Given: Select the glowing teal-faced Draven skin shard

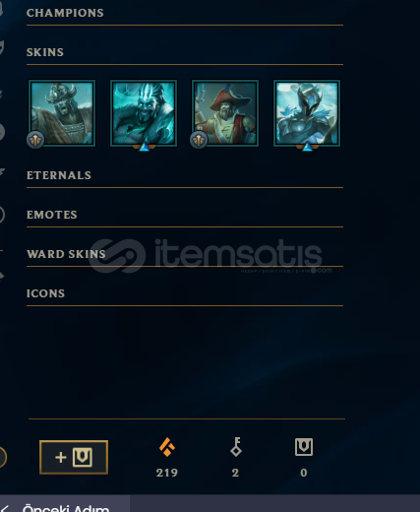Looking at the screenshot, I should [144, 113].
